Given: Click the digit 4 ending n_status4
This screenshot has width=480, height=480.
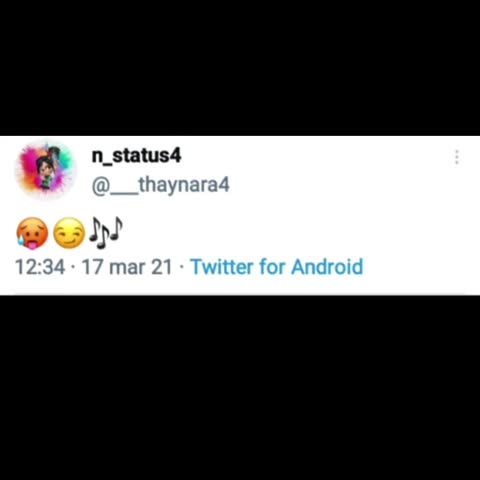Looking at the screenshot, I should pyautogui.click(x=176, y=156).
